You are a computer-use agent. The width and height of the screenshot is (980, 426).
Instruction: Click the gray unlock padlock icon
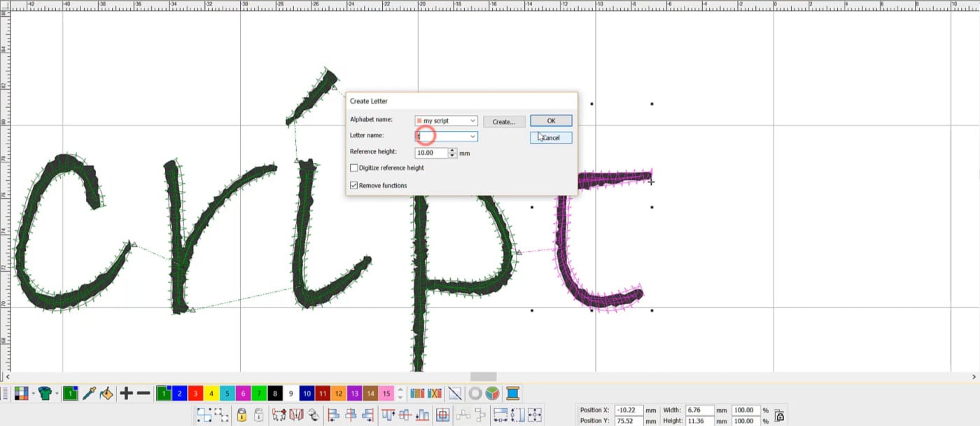[x=258, y=415]
